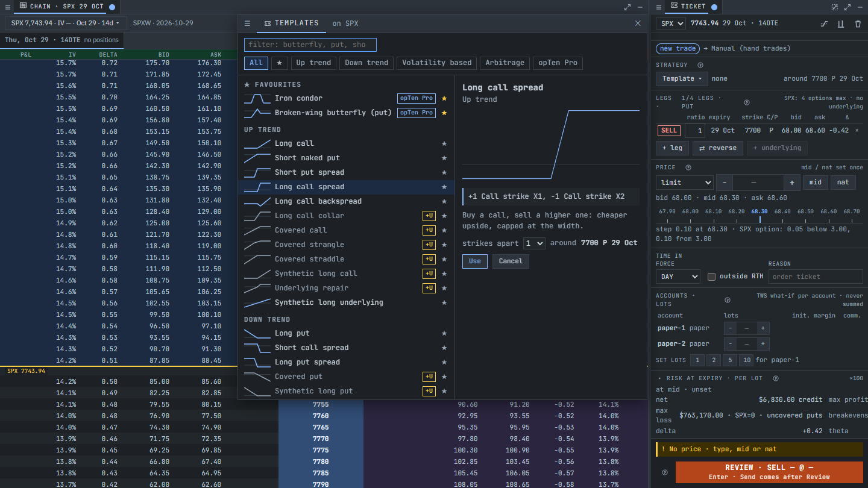This screenshot has width=868, height=488.
Task: Open the Templates dialog hamburger menu
Action: (x=247, y=23)
